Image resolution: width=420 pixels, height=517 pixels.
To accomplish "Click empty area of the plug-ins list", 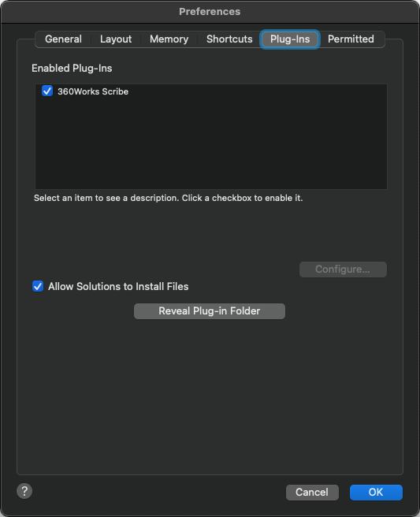I will 211,145.
